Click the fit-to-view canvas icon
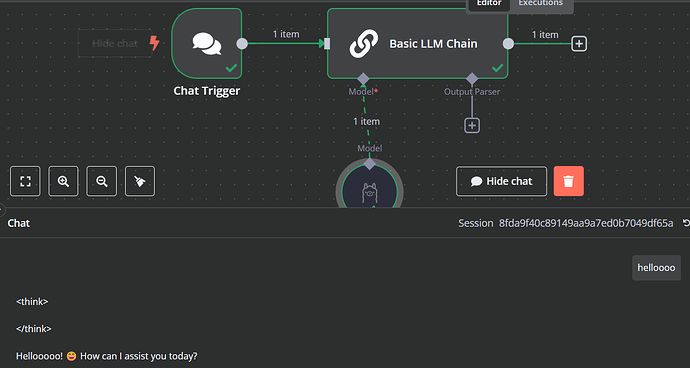This screenshot has width=690, height=368. 25,181
